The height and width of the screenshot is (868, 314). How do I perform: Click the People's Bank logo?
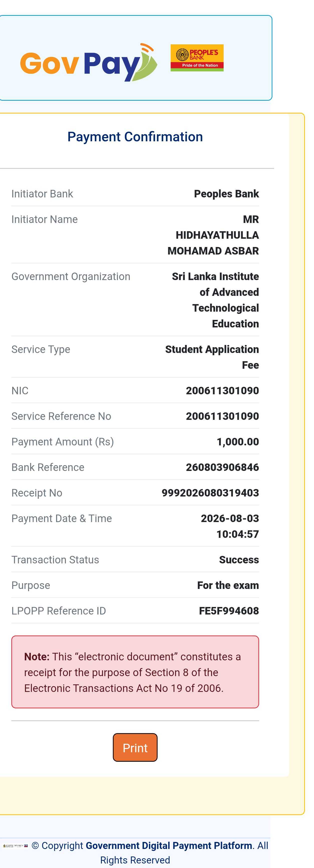pos(197,58)
